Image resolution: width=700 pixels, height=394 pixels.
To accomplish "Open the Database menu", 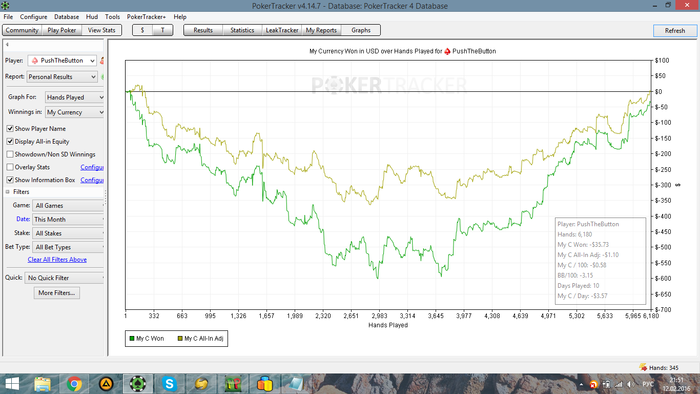I will click(x=67, y=17).
